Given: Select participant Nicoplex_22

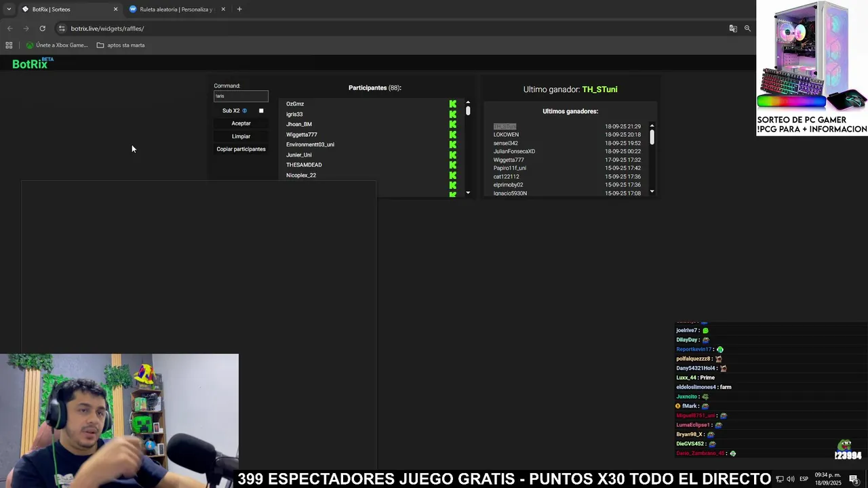Looking at the screenshot, I should point(301,175).
